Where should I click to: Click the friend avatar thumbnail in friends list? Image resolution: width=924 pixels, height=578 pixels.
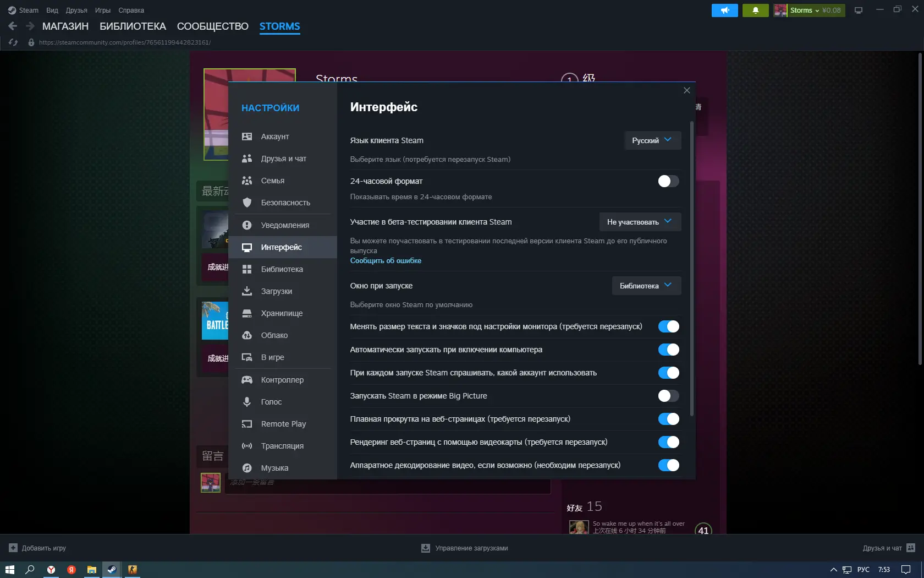click(x=579, y=527)
